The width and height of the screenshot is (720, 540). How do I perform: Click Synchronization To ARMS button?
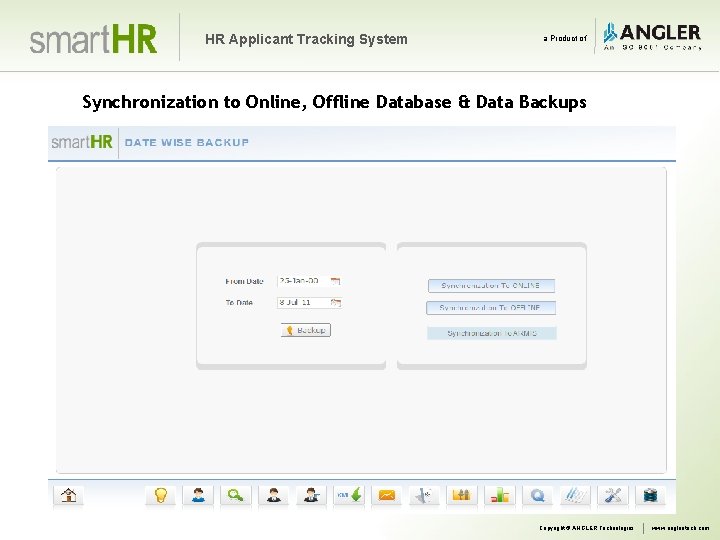coord(492,333)
